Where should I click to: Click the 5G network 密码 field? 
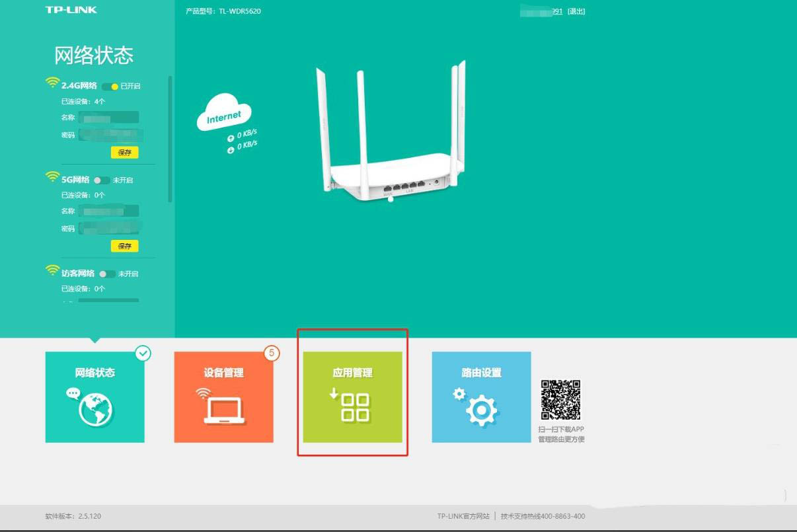click(108, 229)
